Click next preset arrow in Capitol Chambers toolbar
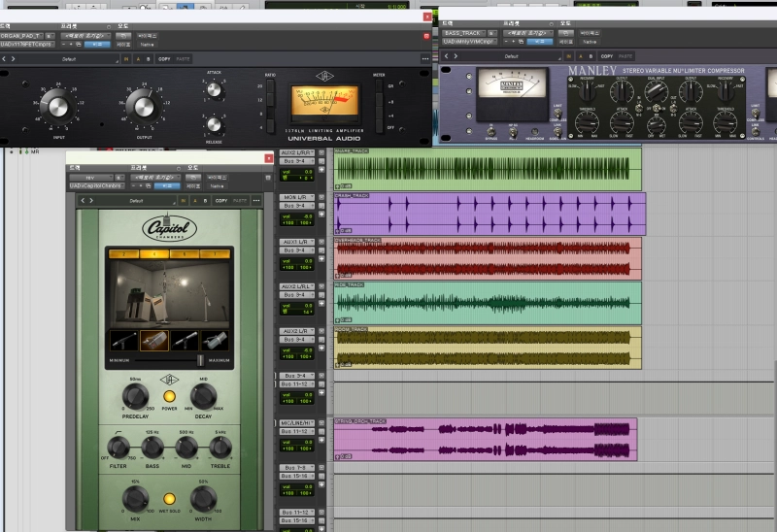 click(91, 201)
